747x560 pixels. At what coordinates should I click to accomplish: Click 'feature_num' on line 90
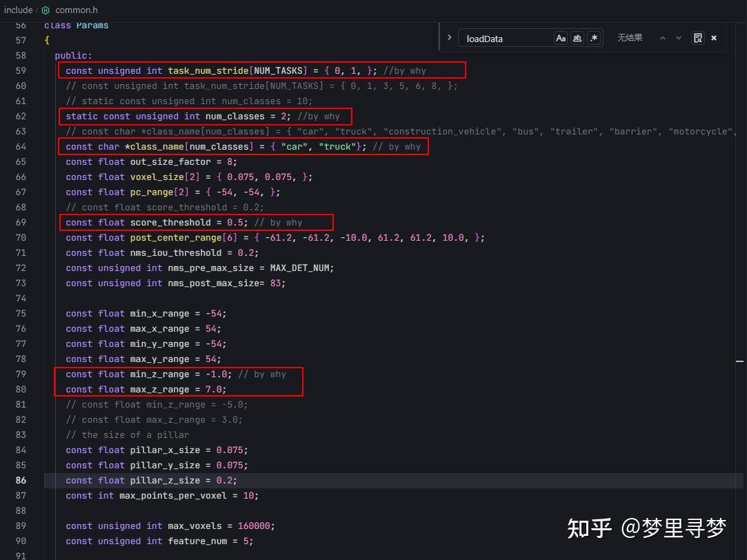[197, 541]
